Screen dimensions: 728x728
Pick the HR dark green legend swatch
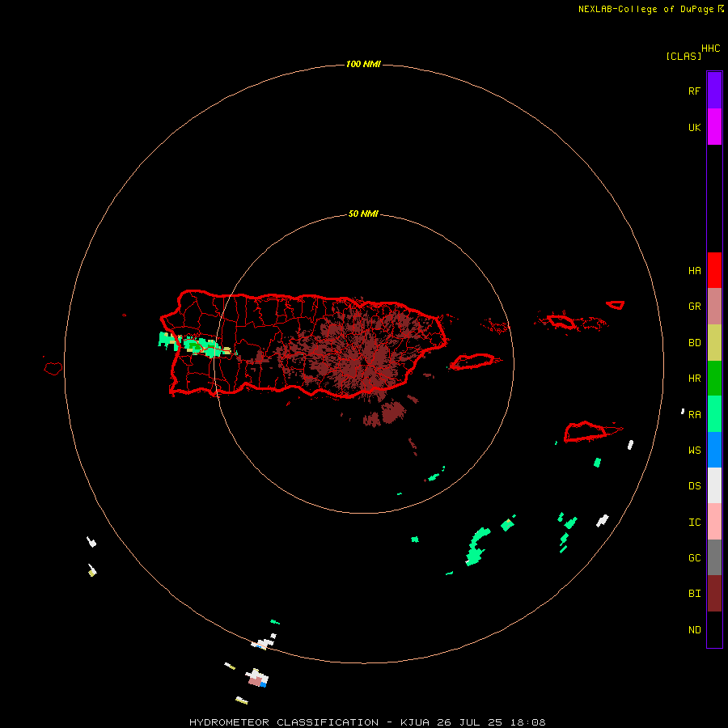click(714, 379)
